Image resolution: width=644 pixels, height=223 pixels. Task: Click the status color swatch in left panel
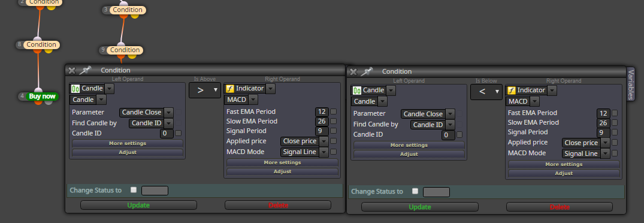pos(155,191)
